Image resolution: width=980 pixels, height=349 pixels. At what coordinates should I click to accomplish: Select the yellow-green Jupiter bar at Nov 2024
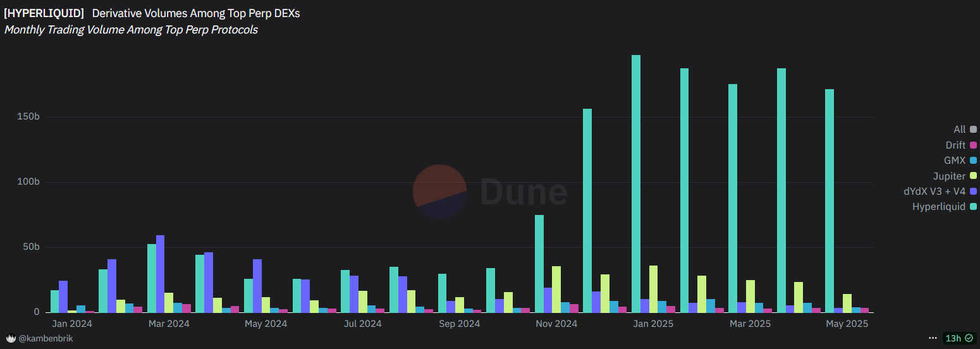(556, 289)
